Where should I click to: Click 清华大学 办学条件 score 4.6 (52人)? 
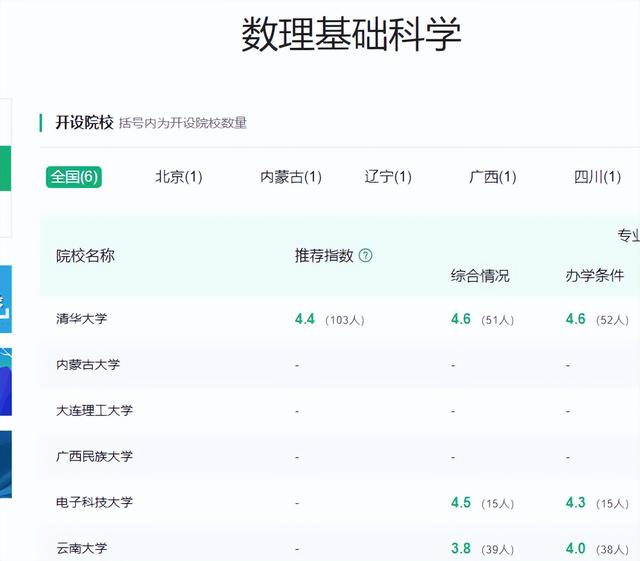(x=597, y=319)
